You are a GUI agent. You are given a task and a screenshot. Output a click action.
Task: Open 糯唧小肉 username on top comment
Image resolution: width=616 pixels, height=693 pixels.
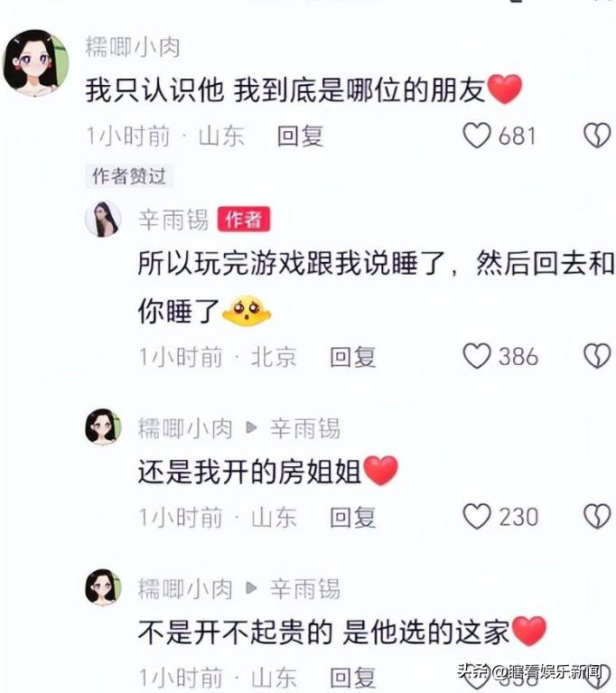133,47
